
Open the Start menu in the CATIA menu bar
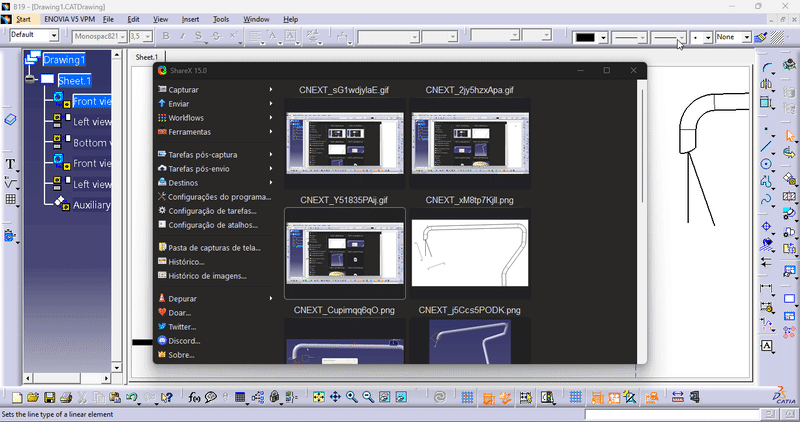(23, 19)
